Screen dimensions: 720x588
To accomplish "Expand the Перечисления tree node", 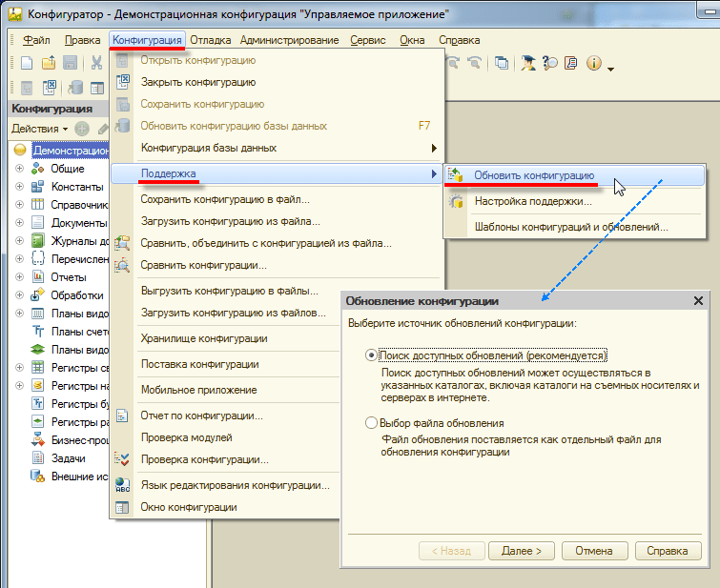I will pyautogui.click(x=19, y=259).
